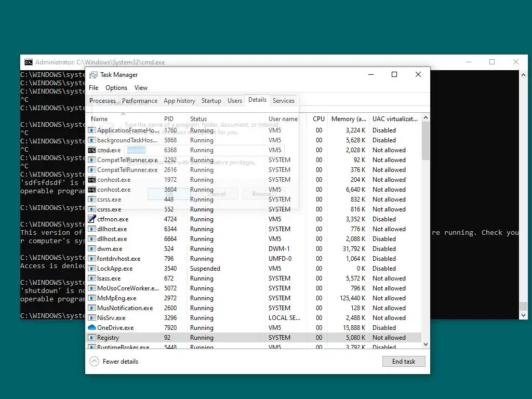This screenshot has width=532, height=399.
Task: Click the Registry process icon
Action: pyautogui.click(x=91, y=337)
